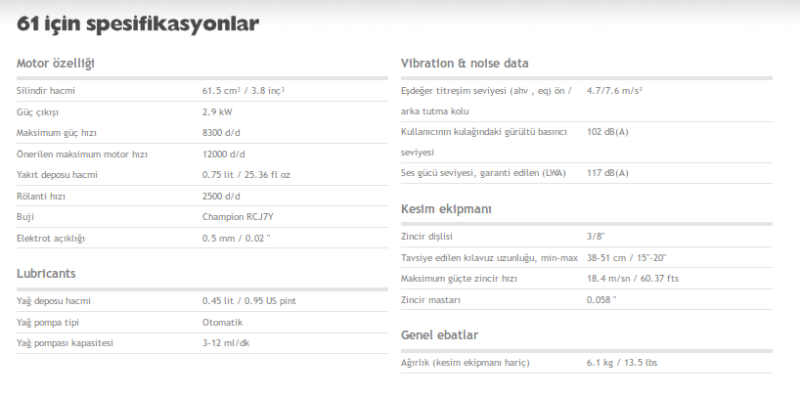Select the Yağ pompa tipi Otomatik value

tap(222, 322)
